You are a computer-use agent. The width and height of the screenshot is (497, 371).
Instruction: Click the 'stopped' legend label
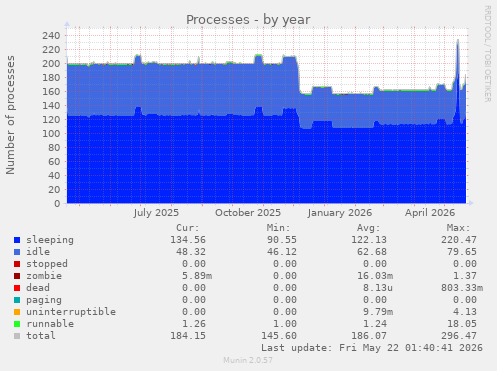pyautogui.click(x=47, y=264)
